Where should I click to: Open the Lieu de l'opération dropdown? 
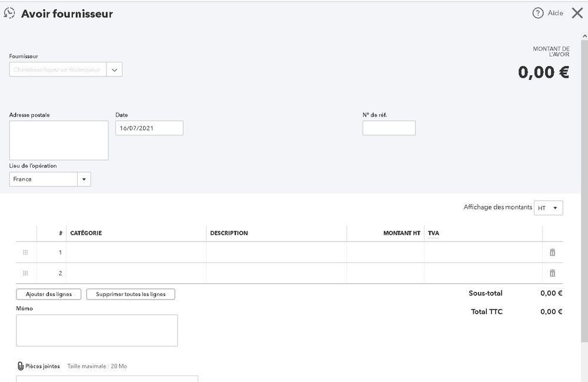[84, 179]
